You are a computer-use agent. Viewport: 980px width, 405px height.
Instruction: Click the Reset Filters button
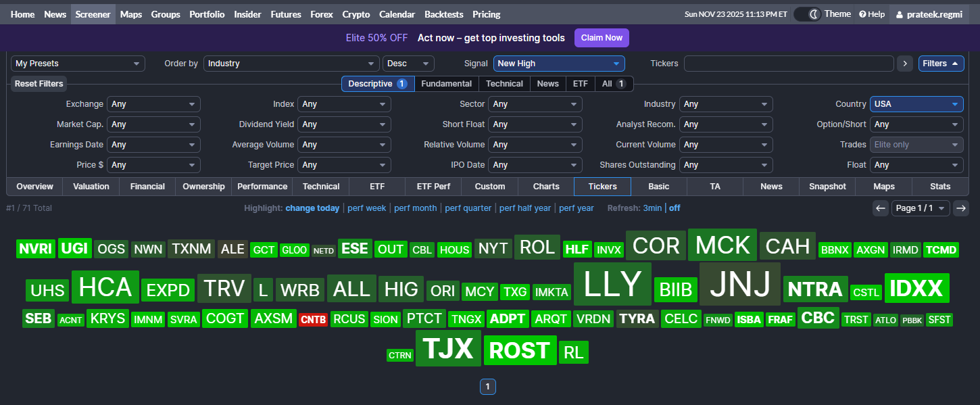click(x=39, y=84)
